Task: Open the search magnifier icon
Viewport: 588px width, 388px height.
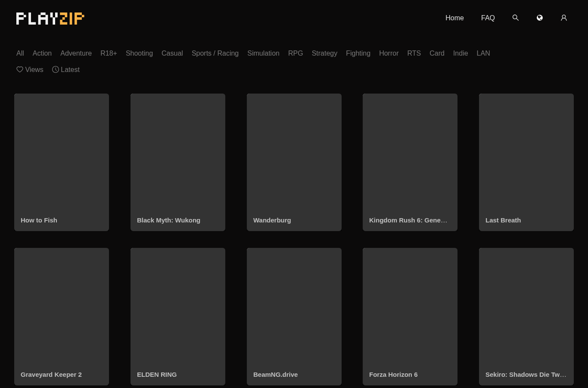Action: pyautogui.click(x=515, y=18)
